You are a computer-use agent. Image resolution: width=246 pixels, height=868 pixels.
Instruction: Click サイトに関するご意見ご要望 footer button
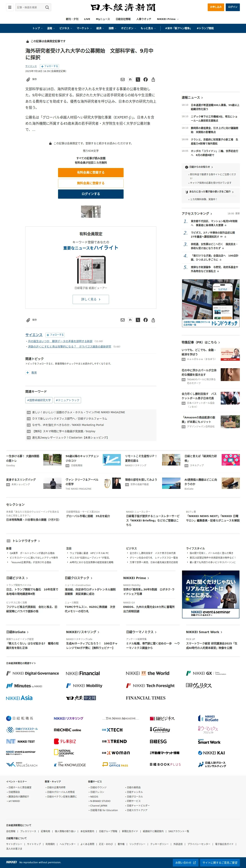(x=220, y=863)
